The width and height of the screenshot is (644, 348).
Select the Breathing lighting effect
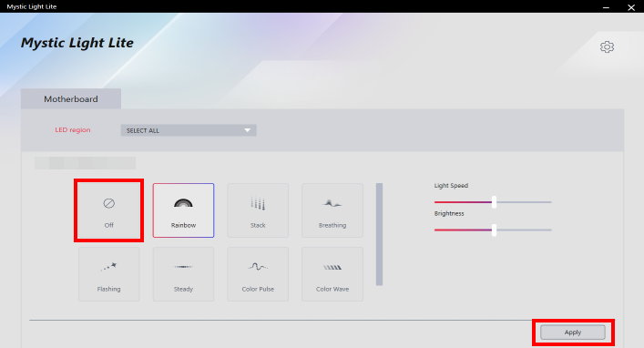point(332,210)
